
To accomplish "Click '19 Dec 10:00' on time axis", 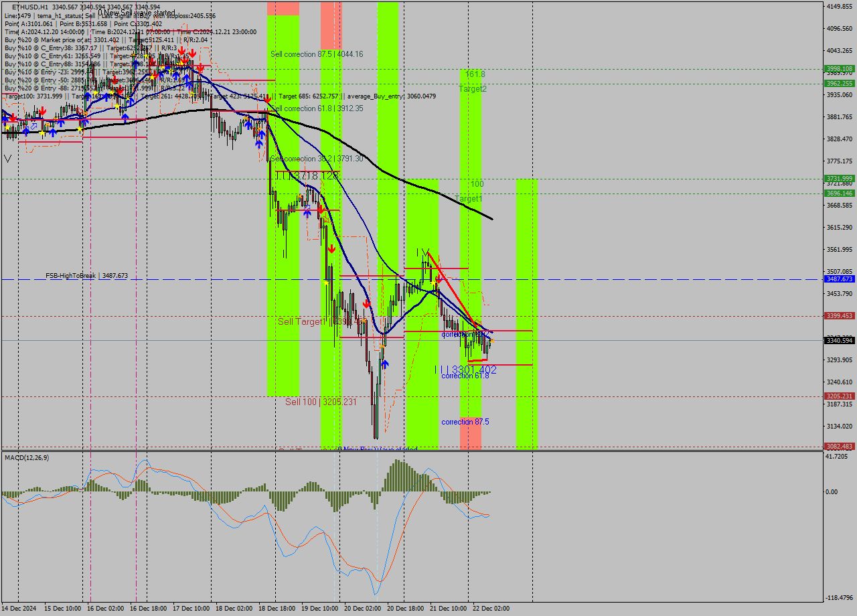I will click(x=320, y=609).
